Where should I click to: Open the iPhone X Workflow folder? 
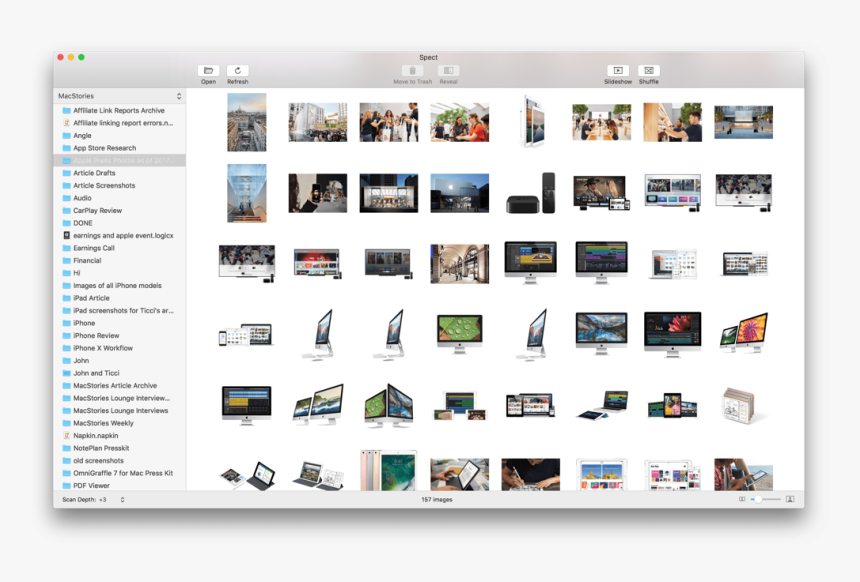(x=103, y=348)
